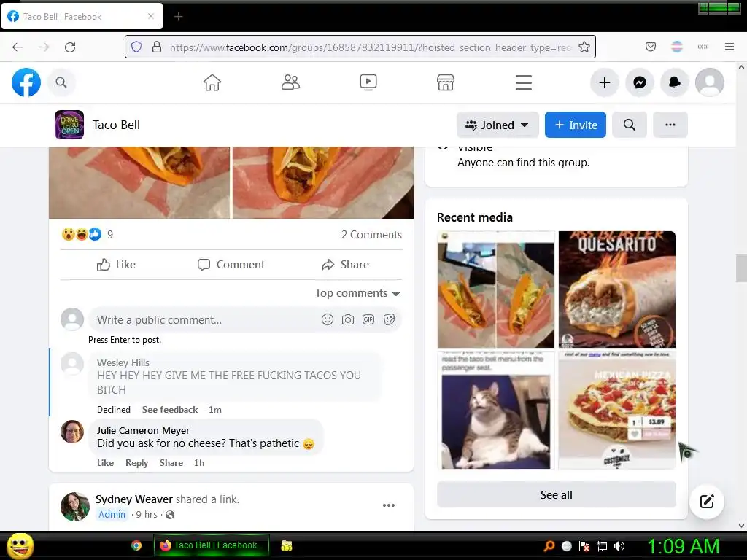Open the Top comments sort dropdown
This screenshot has width=747, height=560.
(357, 293)
